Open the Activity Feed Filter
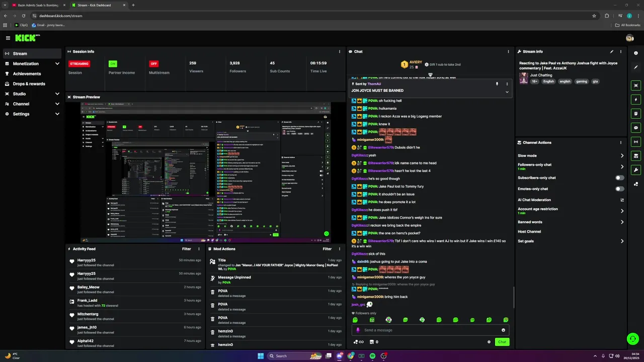Screen dimensions: 644x362 [x=186, y=249]
